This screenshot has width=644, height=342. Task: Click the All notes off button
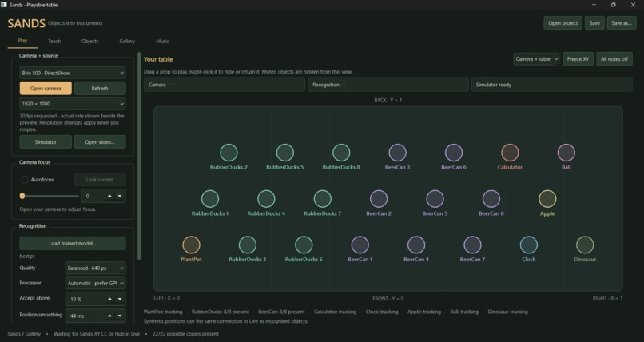click(614, 59)
